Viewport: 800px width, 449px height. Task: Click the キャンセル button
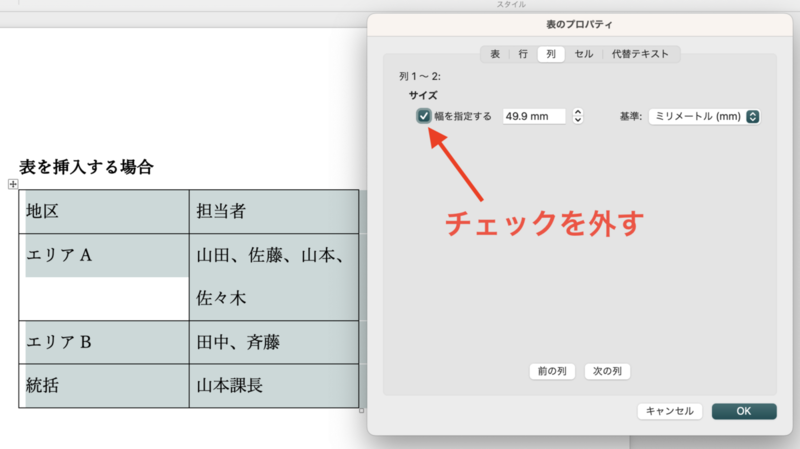669,411
